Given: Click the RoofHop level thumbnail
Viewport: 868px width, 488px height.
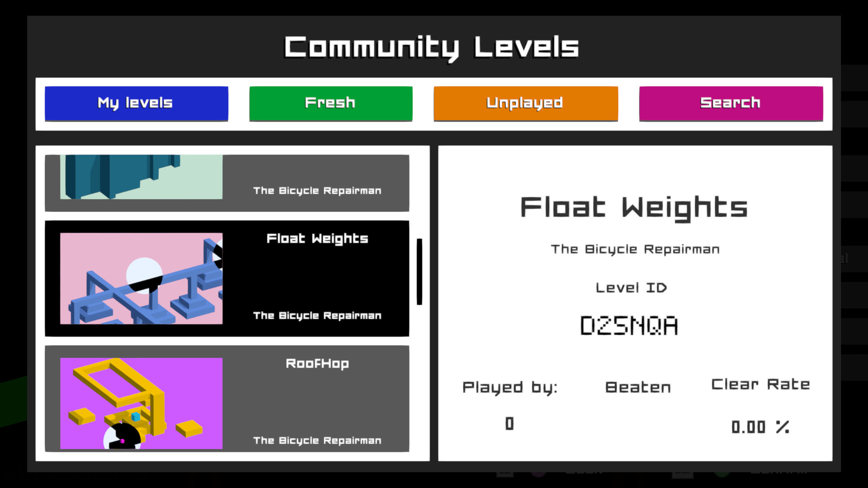Looking at the screenshot, I should pyautogui.click(x=142, y=403).
